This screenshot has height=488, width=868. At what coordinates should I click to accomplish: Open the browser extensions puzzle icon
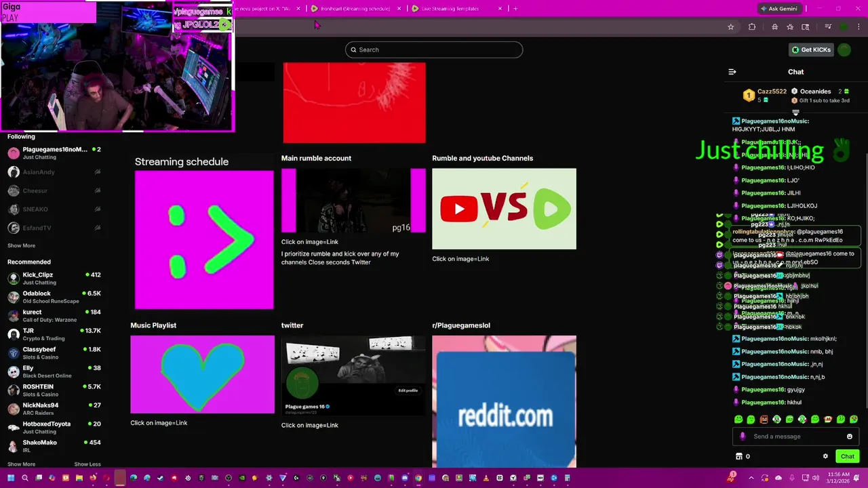[x=752, y=27]
